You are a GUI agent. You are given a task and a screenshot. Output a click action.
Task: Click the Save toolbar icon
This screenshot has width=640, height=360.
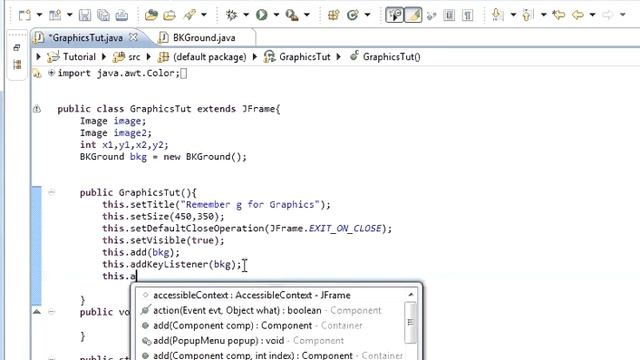coord(85,15)
